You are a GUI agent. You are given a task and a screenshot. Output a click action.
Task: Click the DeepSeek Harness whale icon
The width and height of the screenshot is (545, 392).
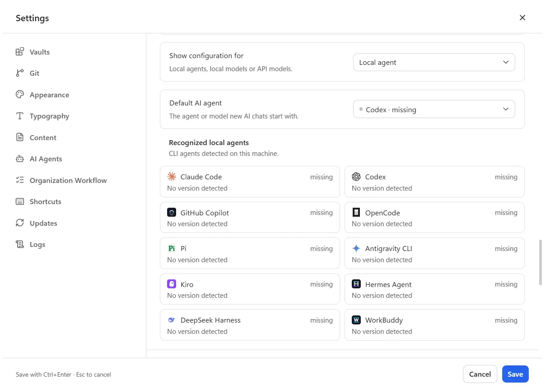point(172,320)
